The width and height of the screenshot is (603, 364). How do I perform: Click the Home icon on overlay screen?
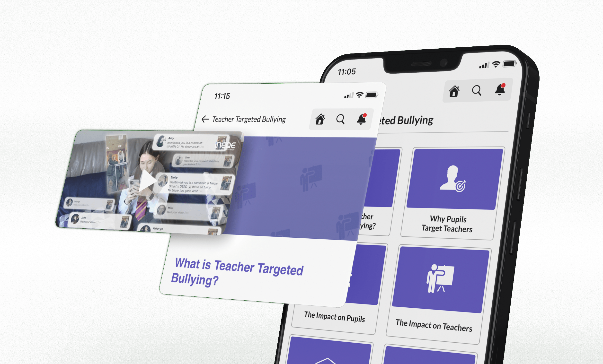point(318,118)
